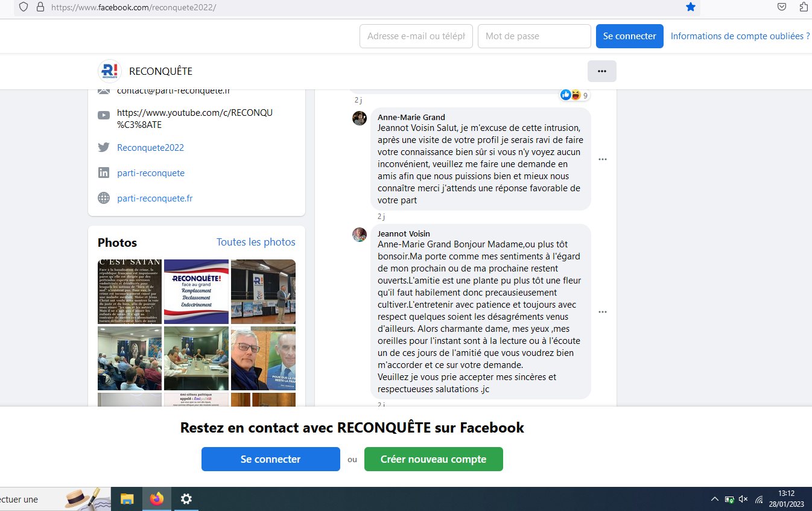Open the Toutes les photos link
Viewport: 812px width, 511px height.
pos(256,242)
